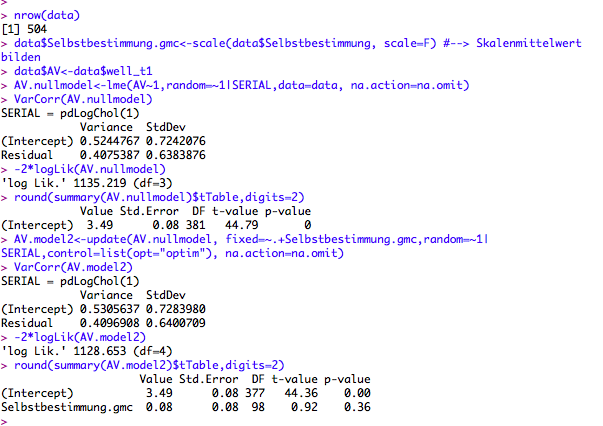Click the null model intercept variance 0.5244767
The width and height of the screenshot is (603, 426).
100,142
